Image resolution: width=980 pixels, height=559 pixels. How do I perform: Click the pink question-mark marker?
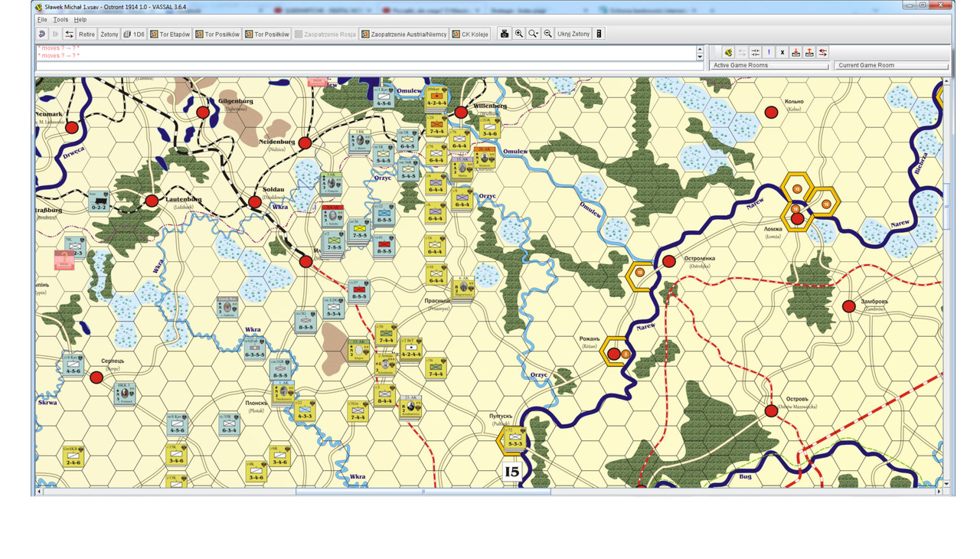64,260
